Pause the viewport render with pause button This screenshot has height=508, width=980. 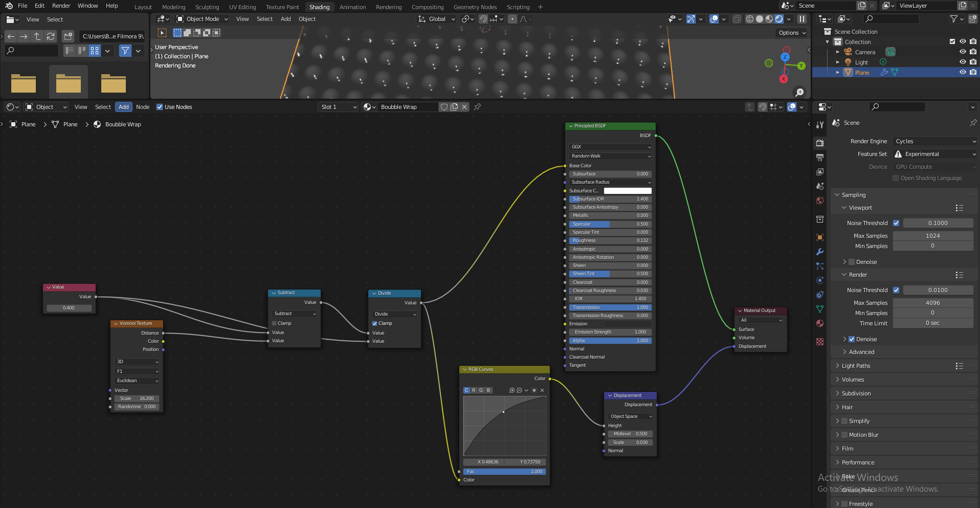(x=802, y=18)
